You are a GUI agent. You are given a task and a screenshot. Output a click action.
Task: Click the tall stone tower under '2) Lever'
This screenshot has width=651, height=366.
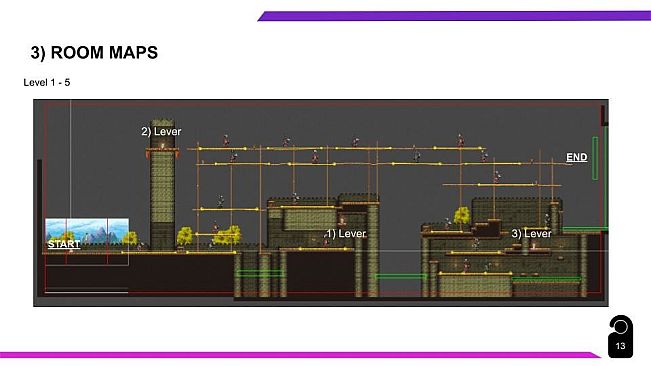click(162, 185)
